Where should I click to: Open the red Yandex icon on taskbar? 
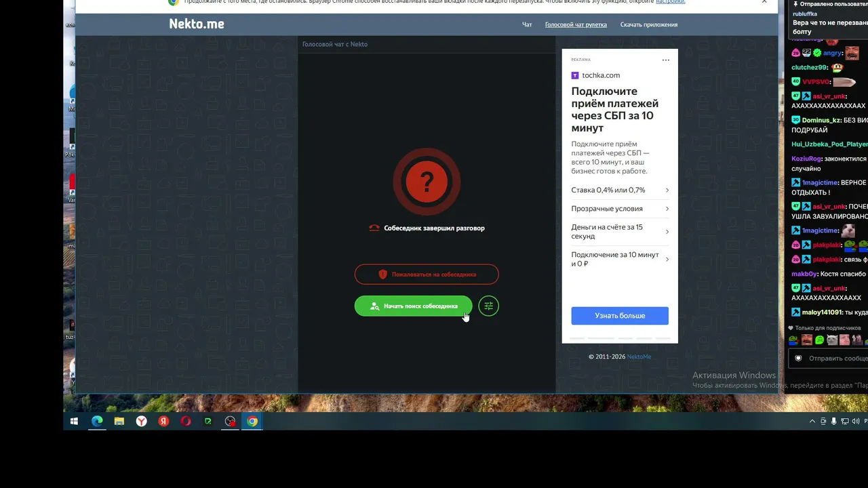pos(163,422)
